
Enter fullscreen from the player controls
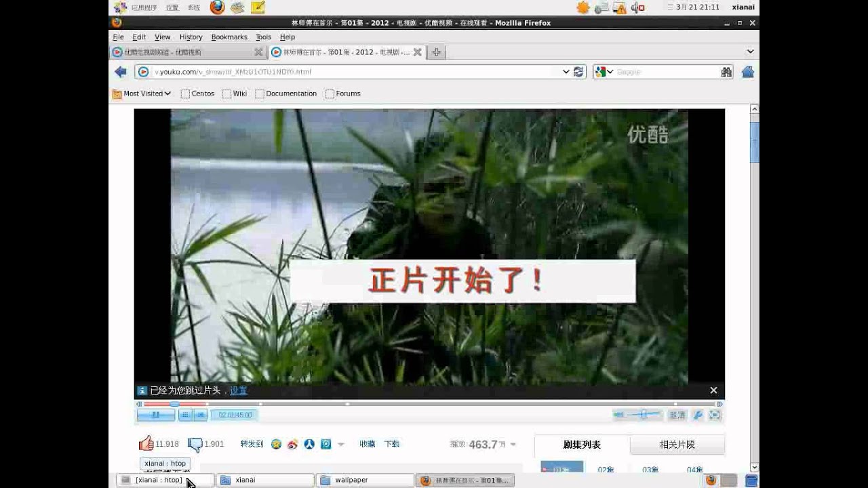click(715, 415)
